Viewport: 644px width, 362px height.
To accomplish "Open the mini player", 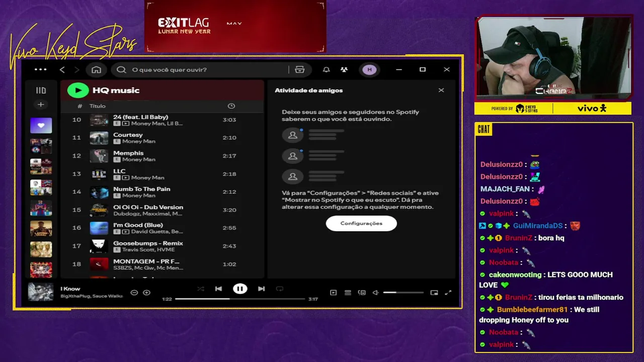I will tap(434, 293).
